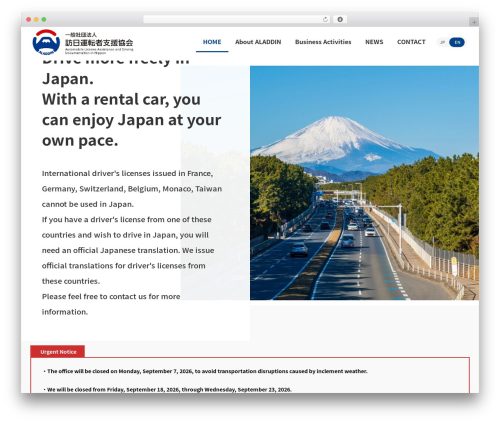
Task: Click the heading line 'own pace.'
Action: pyautogui.click(x=80, y=141)
